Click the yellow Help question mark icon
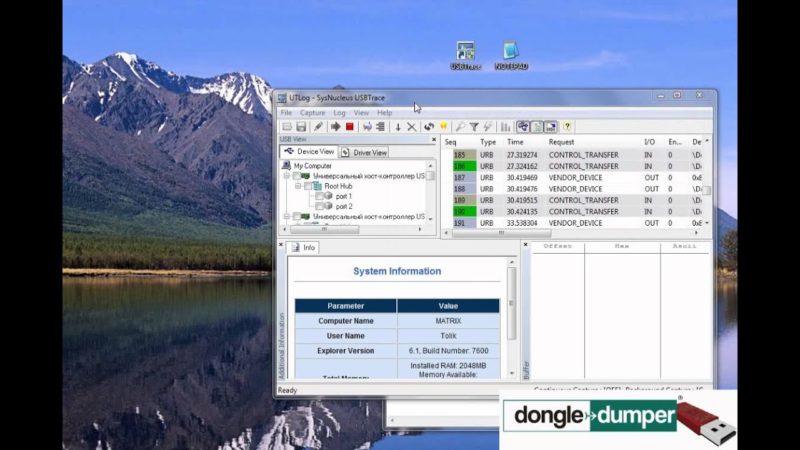This screenshot has height=450, width=800. pos(567,127)
